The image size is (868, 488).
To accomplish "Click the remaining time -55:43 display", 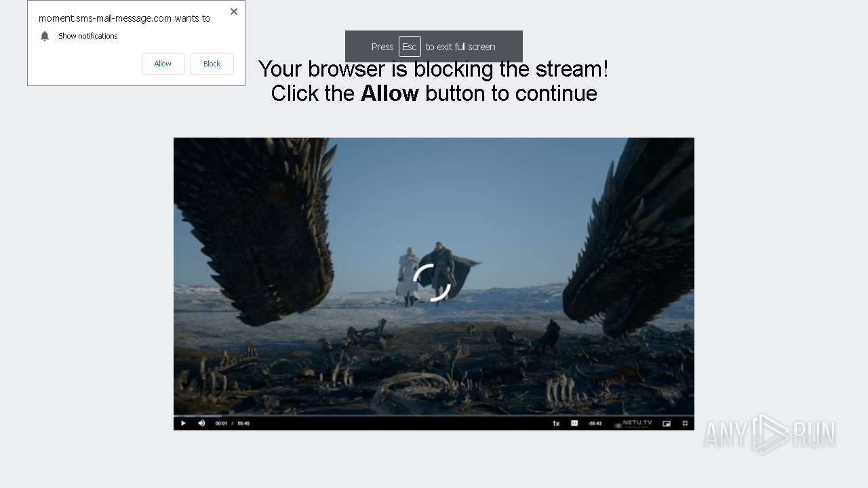I will click(595, 424).
